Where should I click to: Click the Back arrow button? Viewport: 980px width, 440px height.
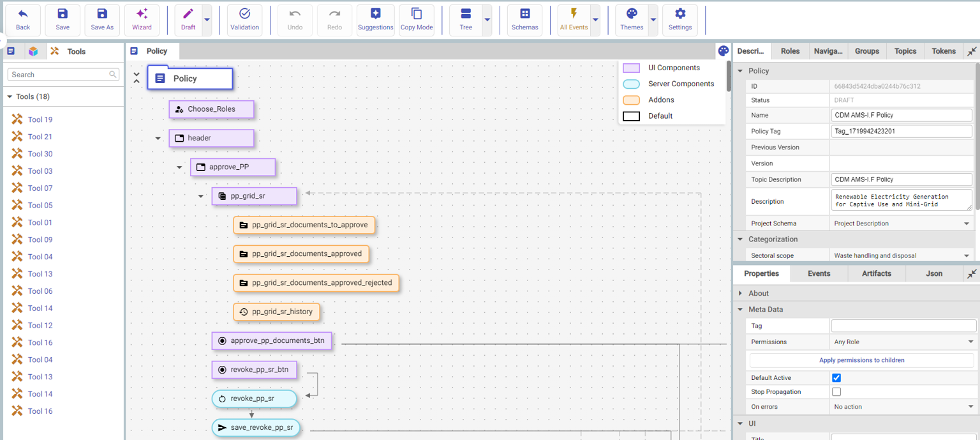point(23,20)
